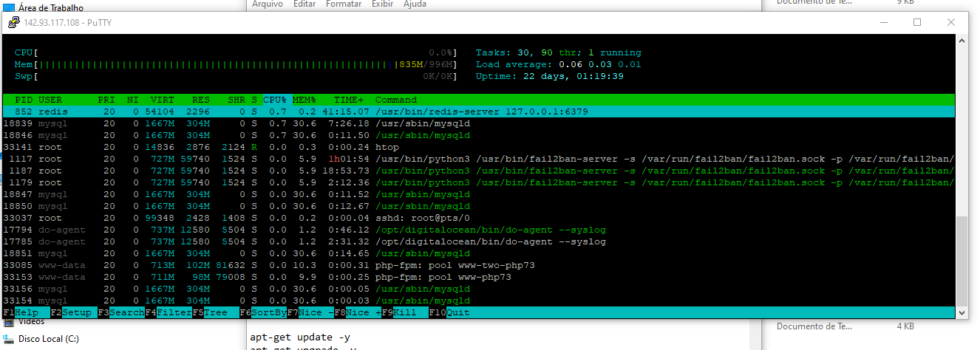
Task: Toggle F5 Tree view in htop footer
Action: pos(214,312)
